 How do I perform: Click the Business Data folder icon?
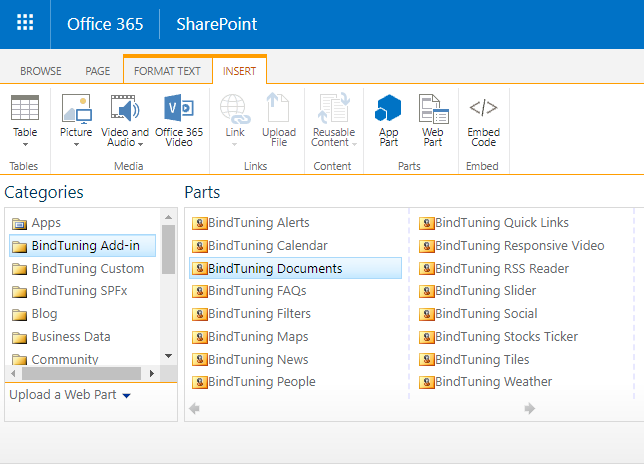[19, 338]
